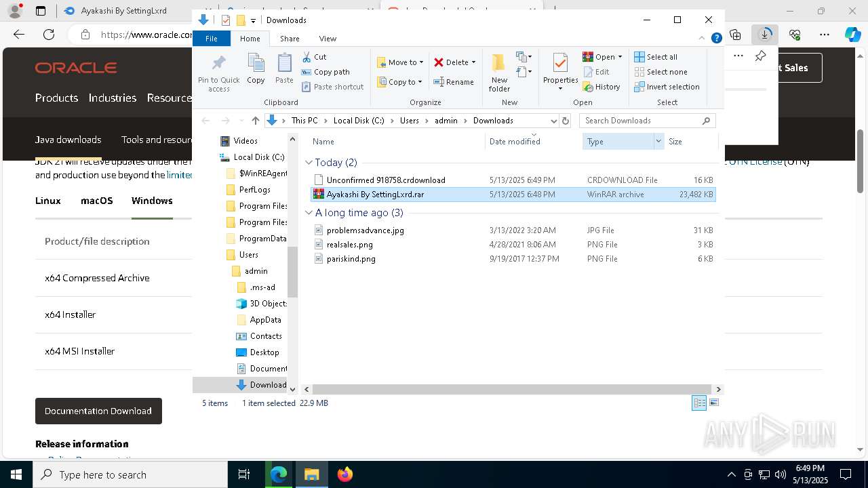The width and height of the screenshot is (868, 488).
Task: Collapse the ribbon with chevron
Action: (x=703, y=39)
